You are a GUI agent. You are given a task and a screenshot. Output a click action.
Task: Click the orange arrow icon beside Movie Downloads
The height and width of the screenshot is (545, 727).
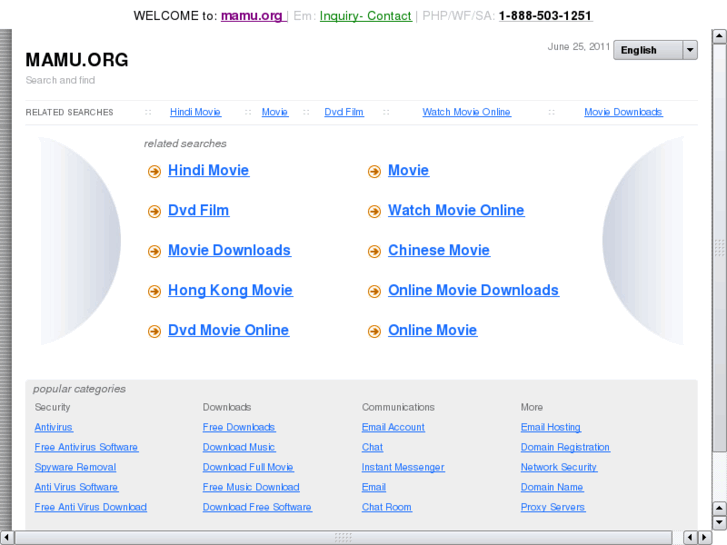click(x=154, y=251)
